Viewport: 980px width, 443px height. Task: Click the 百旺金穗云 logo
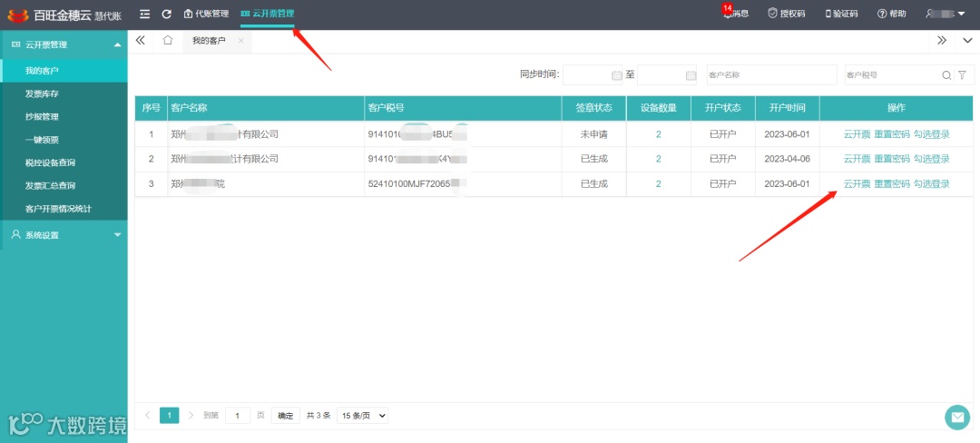(64, 15)
